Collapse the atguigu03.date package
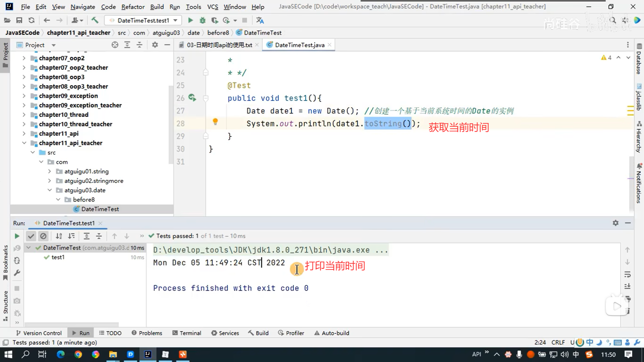 (49, 190)
